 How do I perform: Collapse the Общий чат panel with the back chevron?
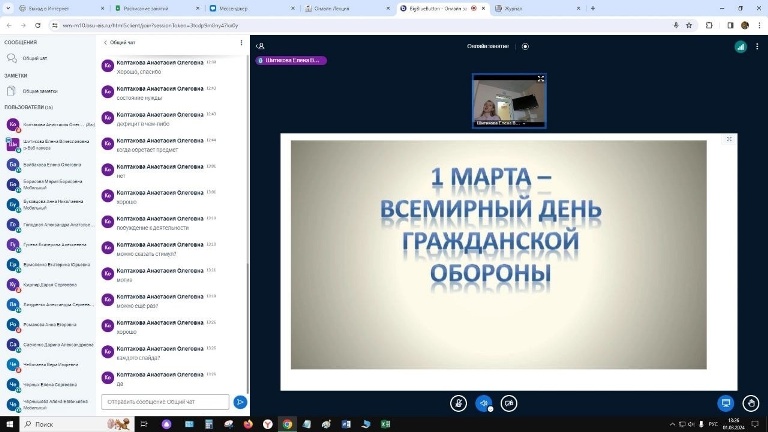click(106, 43)
